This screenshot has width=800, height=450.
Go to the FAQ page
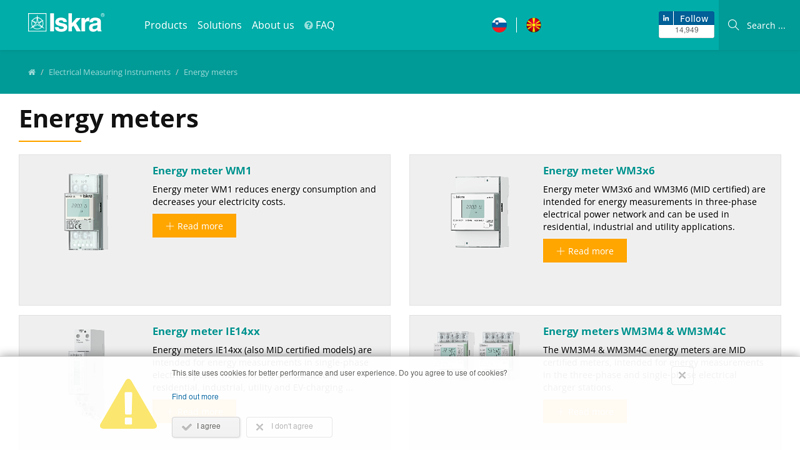[x=319, y=25]
